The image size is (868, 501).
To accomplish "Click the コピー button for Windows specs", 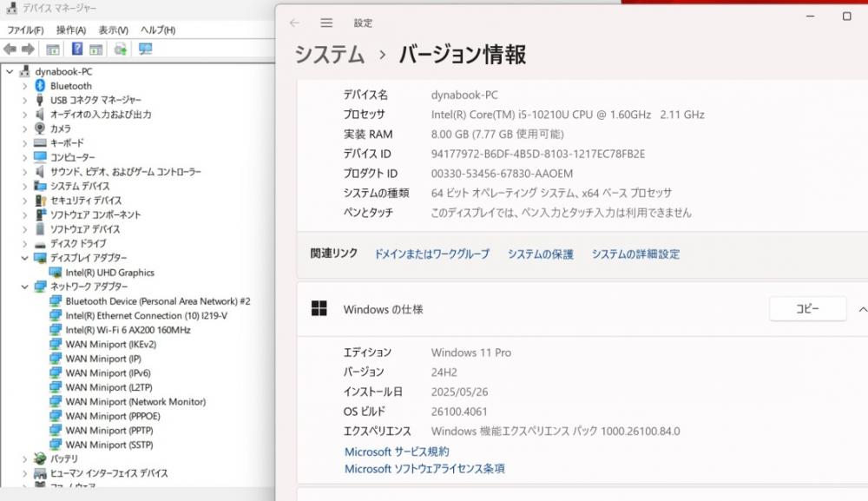I will pyautogui.click(x=807, y=309).
